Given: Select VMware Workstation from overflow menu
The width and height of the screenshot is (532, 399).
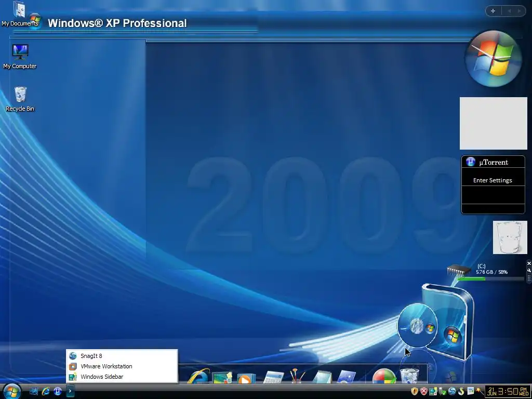Looking at the screenshot, I should coord(122,366).
